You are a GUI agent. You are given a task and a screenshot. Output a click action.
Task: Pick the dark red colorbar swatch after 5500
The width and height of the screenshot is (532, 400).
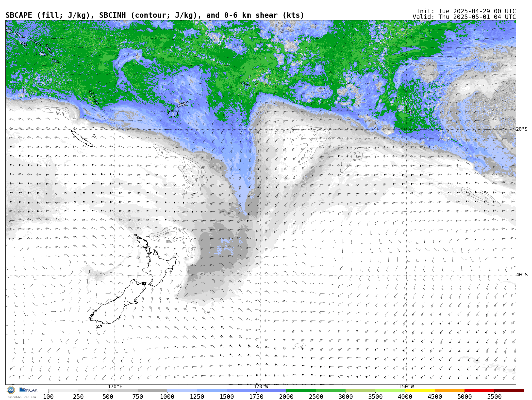click(x=509, y=391)
